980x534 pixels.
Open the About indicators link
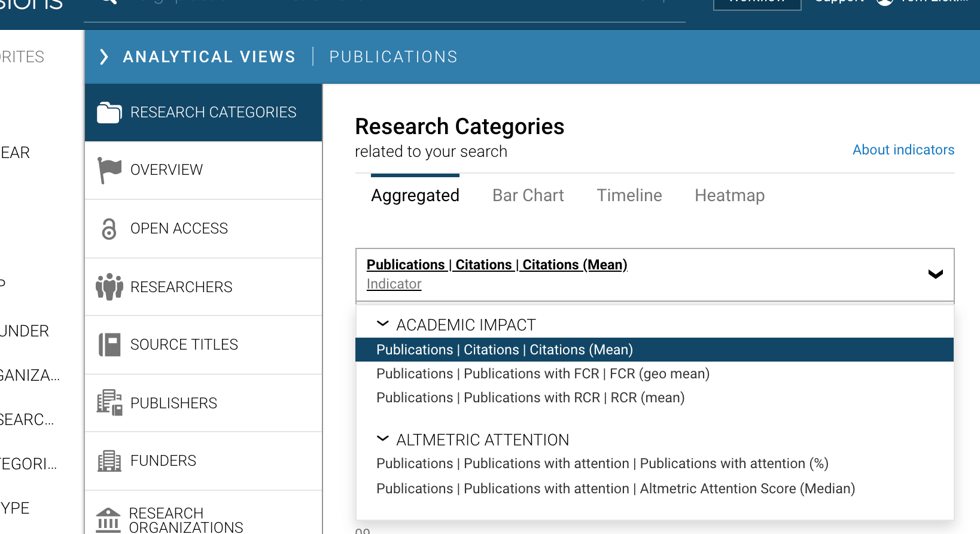(903, 150)
